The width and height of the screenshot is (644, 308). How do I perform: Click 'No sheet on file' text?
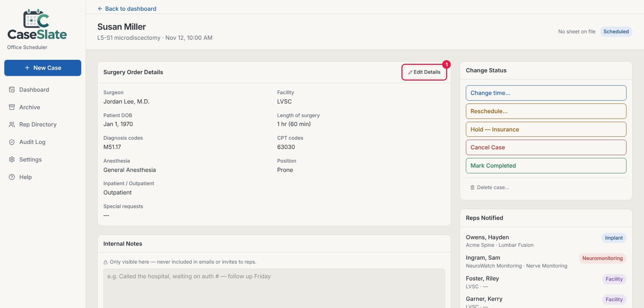coord(577,32)
